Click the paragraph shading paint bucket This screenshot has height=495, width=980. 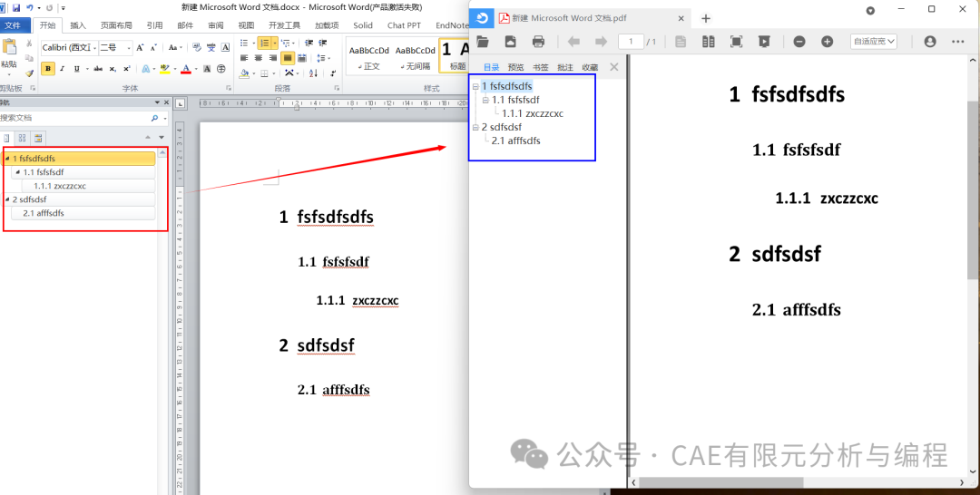pos(245,73)
